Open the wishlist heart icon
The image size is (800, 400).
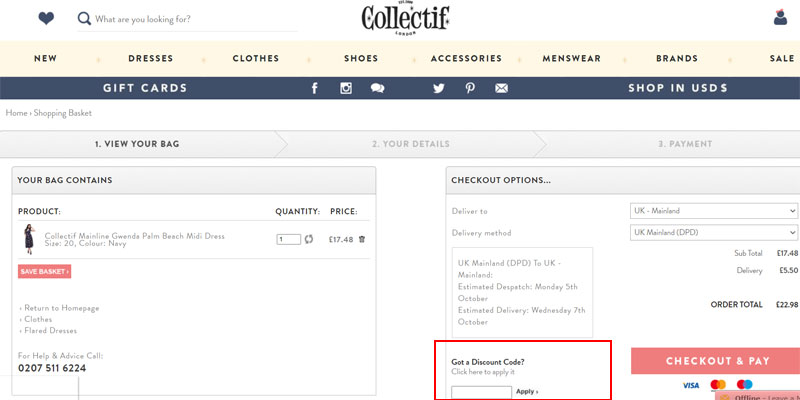pyautogui.click(x=46, y=19)
